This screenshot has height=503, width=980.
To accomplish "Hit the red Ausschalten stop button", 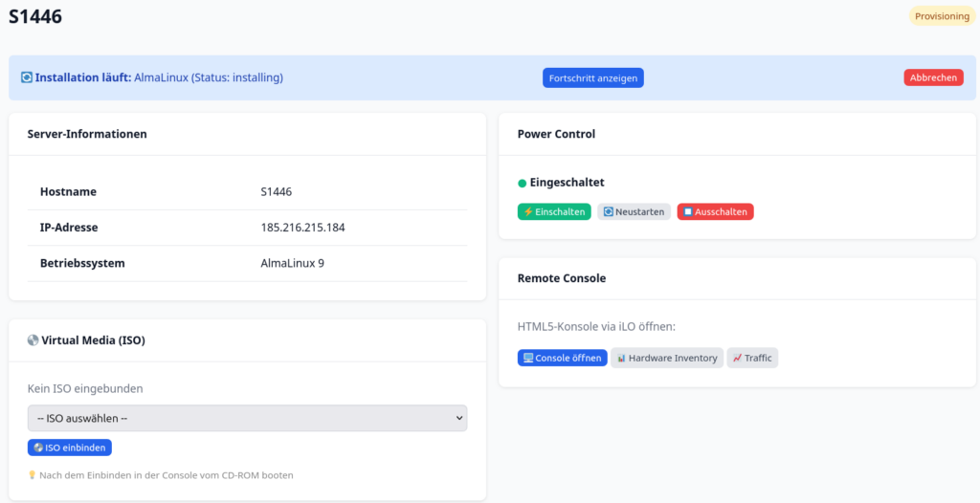I will coord(715,211).
